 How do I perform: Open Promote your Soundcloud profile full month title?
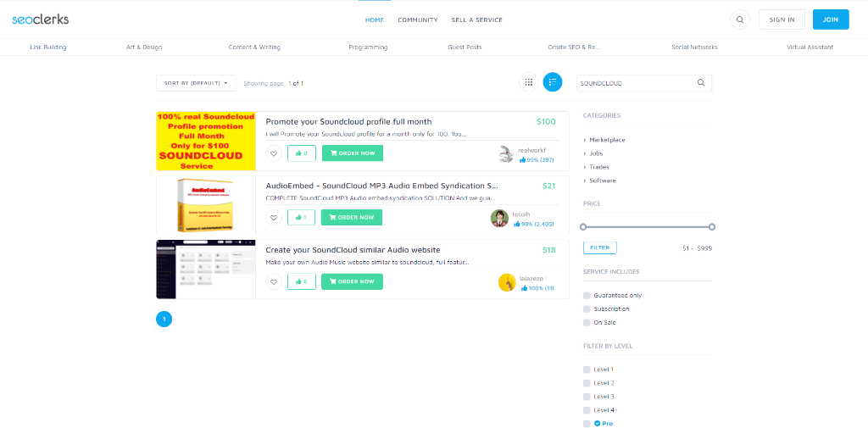coord(348,122)
